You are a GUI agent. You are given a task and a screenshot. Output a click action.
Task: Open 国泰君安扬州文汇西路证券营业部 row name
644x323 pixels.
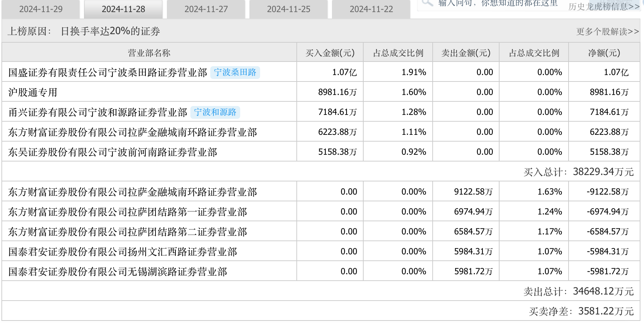[x=123, y=252]
